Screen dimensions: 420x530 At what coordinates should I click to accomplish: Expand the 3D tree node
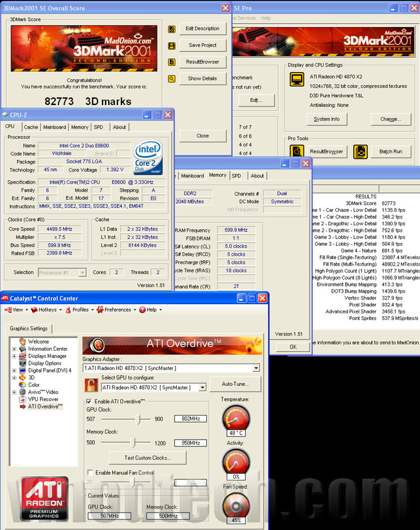14,378
